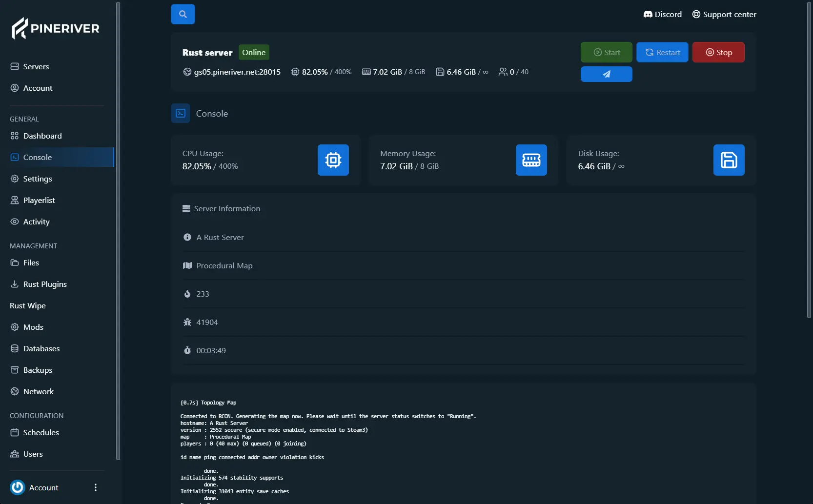Click the Console terminal header icon

[x=181, y=113]
